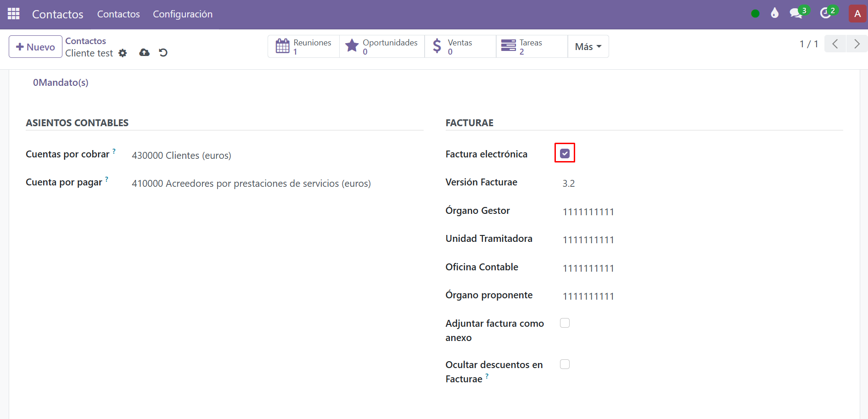Enable Adjuntar factura como anexo checkbox
868x419 pixels.
point(565,323)
